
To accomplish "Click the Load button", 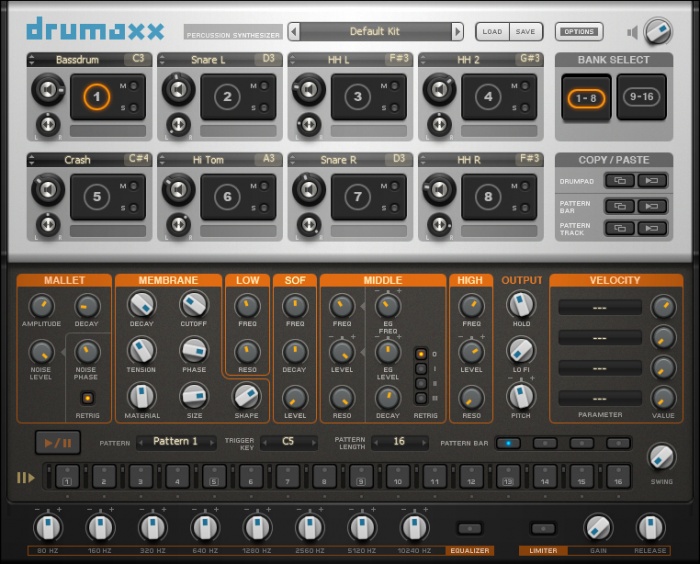I will click(x=492, y=32).
